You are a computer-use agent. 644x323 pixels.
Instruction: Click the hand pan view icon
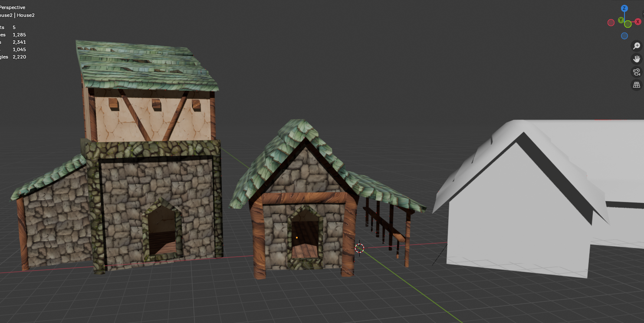coord(637,59)
